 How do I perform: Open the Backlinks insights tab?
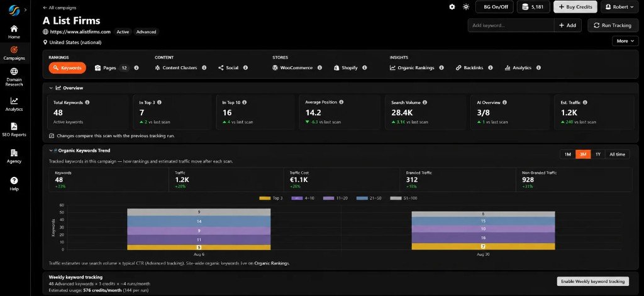470,68
